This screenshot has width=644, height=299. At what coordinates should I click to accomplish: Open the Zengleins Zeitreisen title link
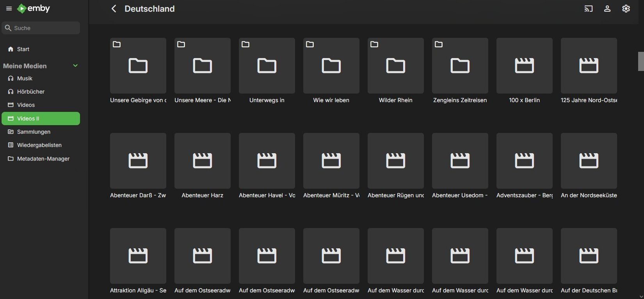click(460, 100)
